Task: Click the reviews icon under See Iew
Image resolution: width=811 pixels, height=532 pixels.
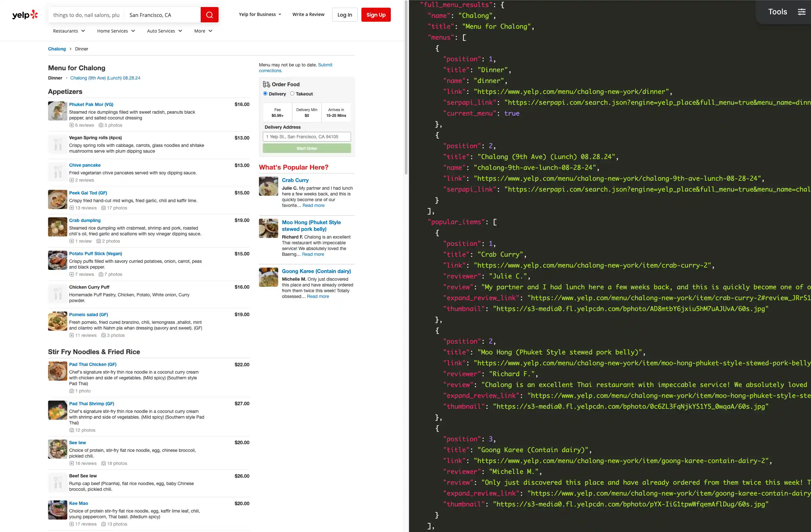Action: point(72,463)
